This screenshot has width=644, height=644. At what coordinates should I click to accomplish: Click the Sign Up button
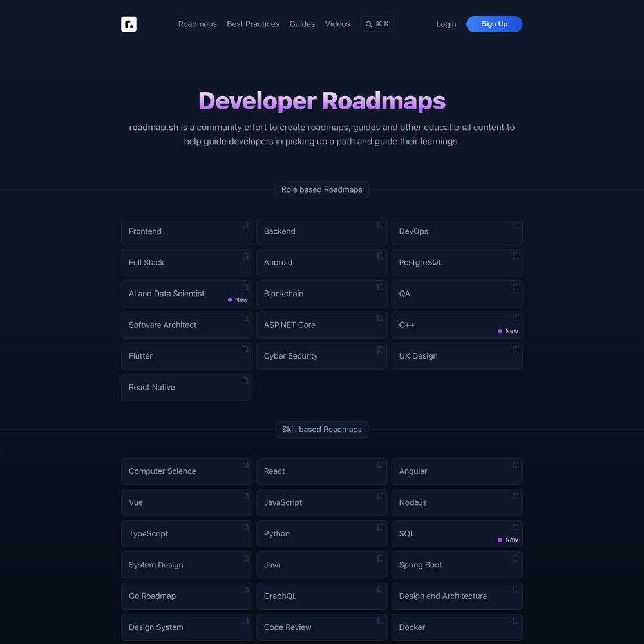pos(495,24)
